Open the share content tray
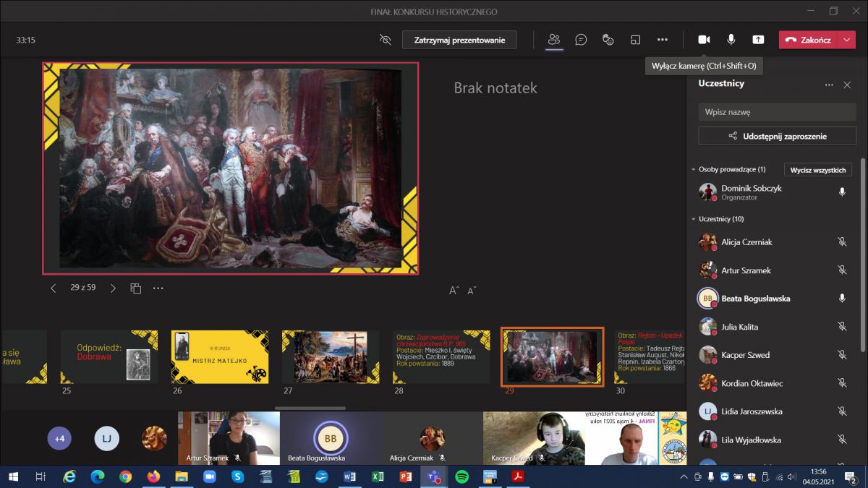 (758, 40)
